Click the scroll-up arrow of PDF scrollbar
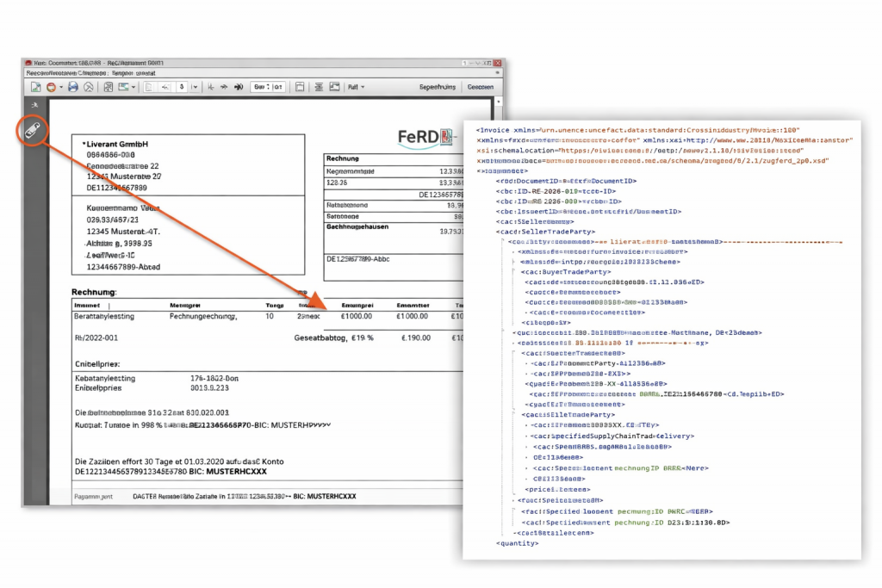Image resolution: width=882 pixels, height=588 pixels. point(499,102)
